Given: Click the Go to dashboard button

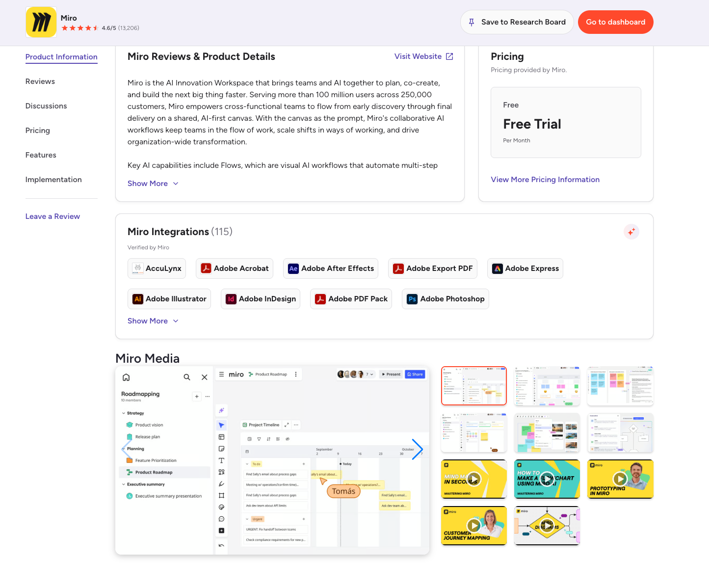Looking at the screenshot, I should coord(616,22).
